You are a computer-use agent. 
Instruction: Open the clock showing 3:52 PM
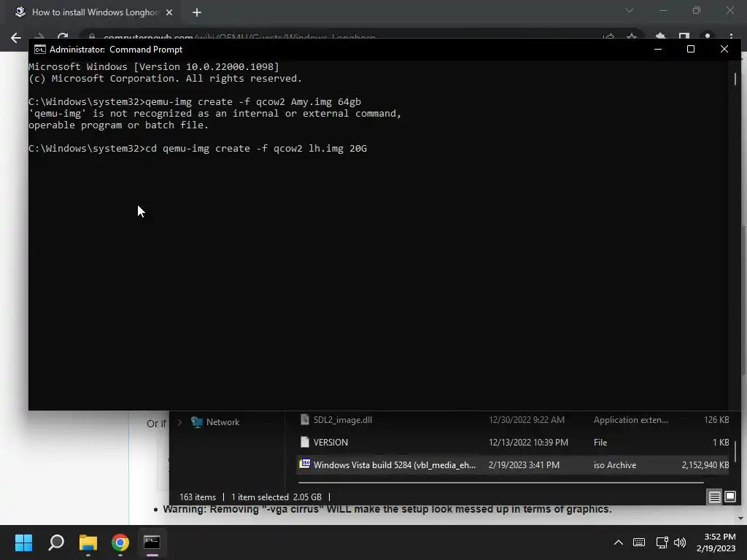(716, 542)
